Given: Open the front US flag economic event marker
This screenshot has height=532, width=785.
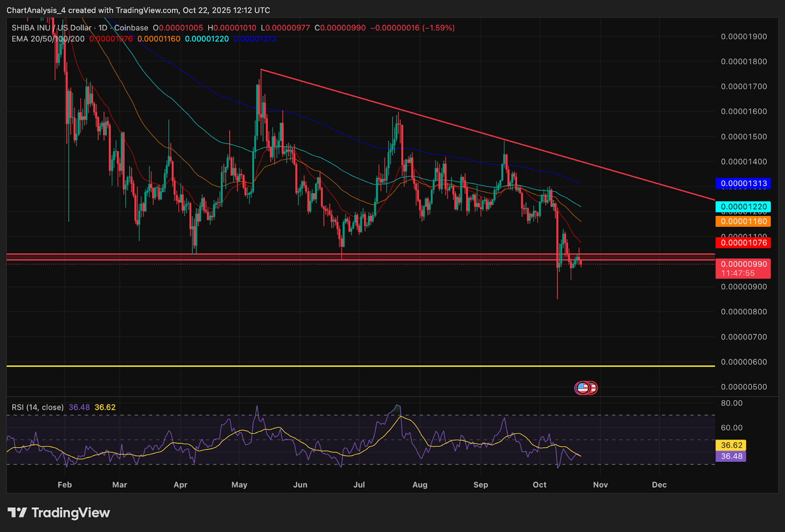Looking at the screenshot, I should [x=582, y=388].
